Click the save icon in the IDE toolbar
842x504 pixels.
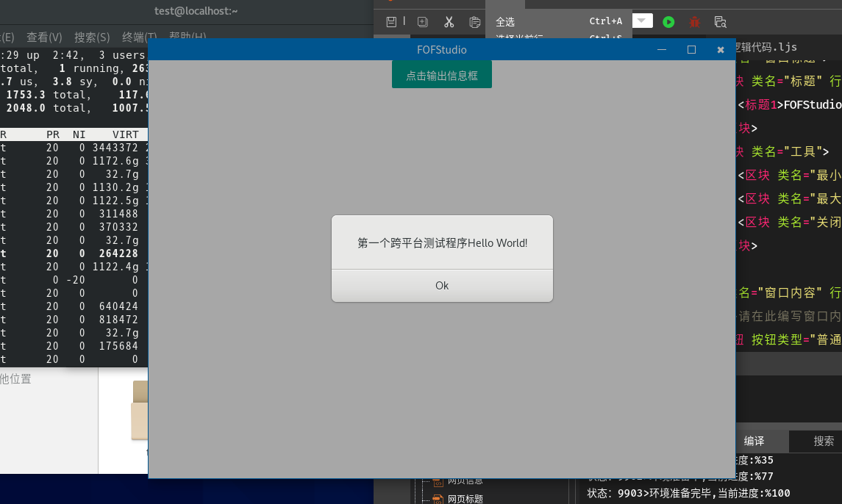pyautogui.click(x=391, y=22)
